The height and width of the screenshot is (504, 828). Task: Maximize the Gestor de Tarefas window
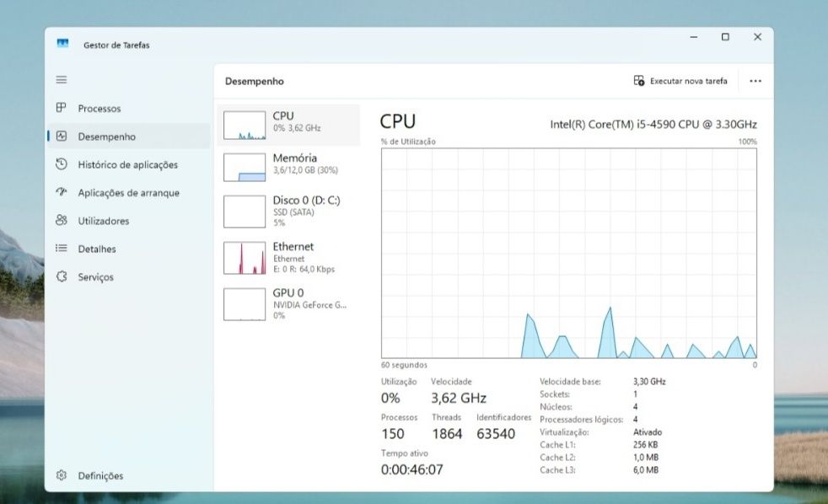click(x=725, y=37)
